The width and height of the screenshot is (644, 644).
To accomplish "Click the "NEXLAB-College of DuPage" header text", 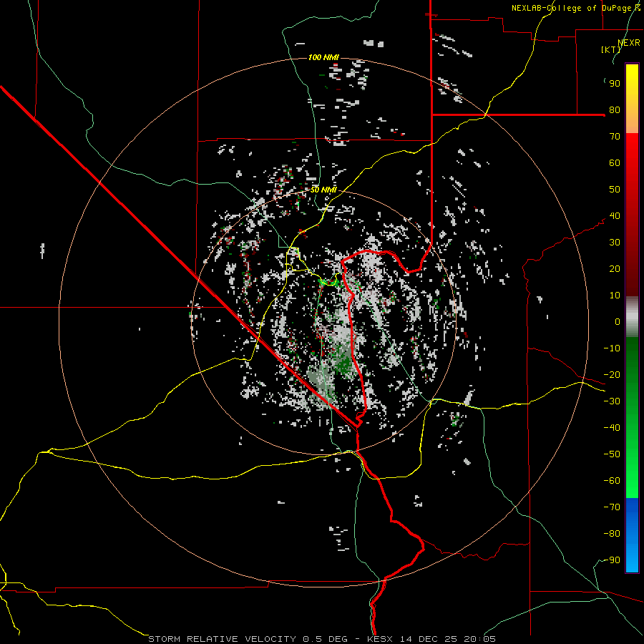I will pyautogui.click(x=572, y=8).
